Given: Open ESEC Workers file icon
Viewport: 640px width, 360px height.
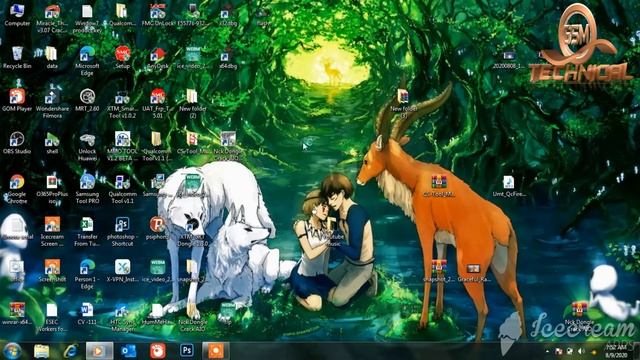Looking at the screenshot, I should coord(52,317).
